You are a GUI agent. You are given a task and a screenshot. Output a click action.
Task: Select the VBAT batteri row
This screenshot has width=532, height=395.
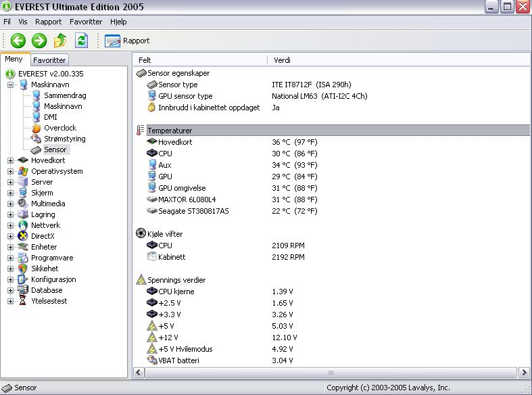pos(333,361)
